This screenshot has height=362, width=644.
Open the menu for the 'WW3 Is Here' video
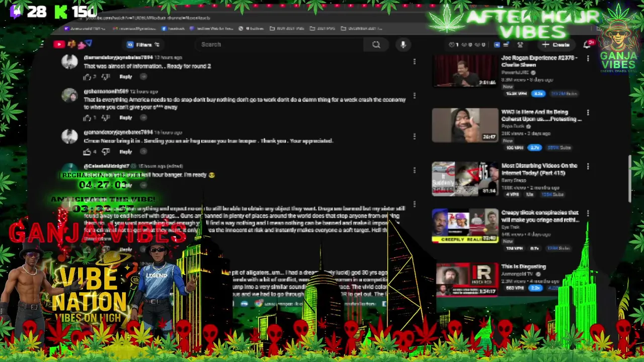point(588,113)
